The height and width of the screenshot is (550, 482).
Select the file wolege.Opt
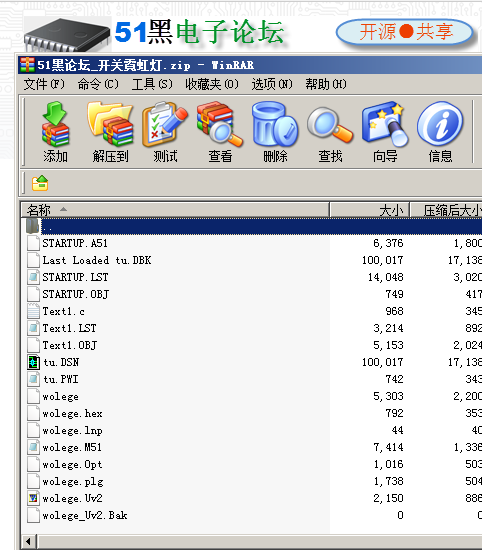pos(72,464)
